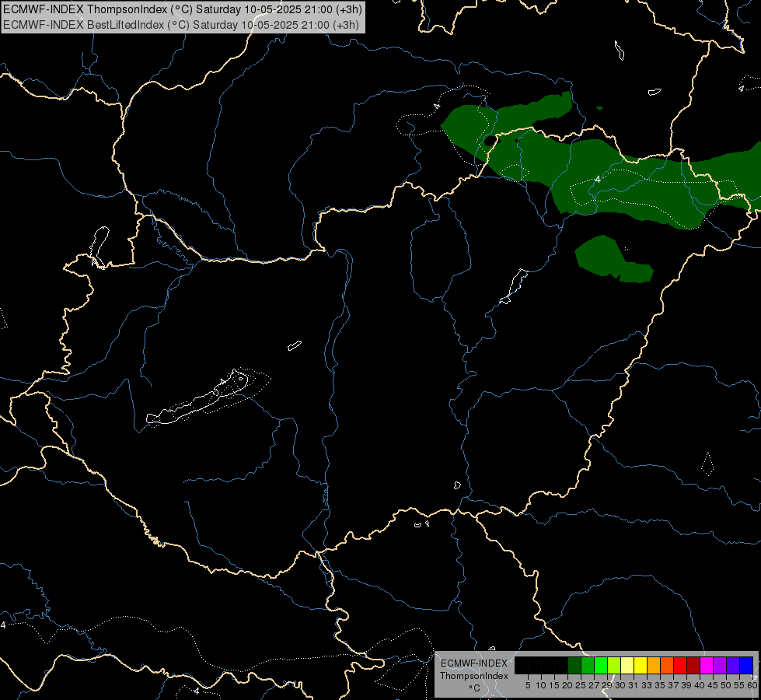Select the red-orange 35–37 legend swatch
The height and width of the screenshot is (700, 761).
[x=667, y=665]
